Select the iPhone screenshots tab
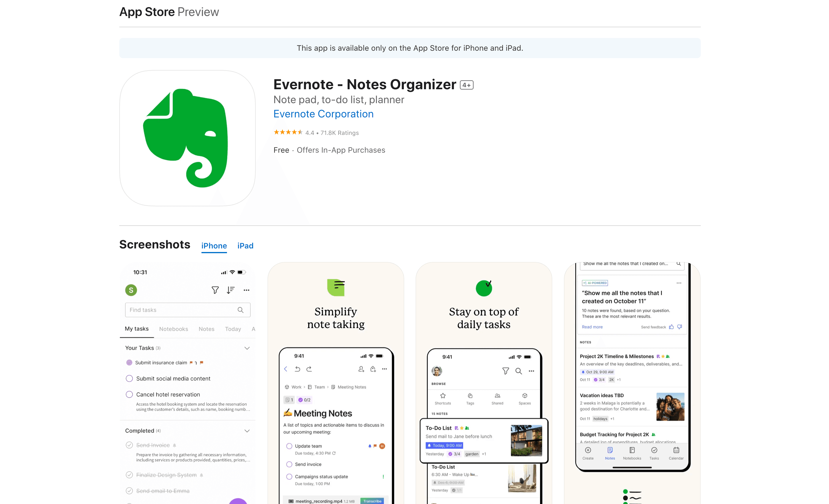Screen dimensions: 829x504 pyautogui.click(x=214, y=246)
